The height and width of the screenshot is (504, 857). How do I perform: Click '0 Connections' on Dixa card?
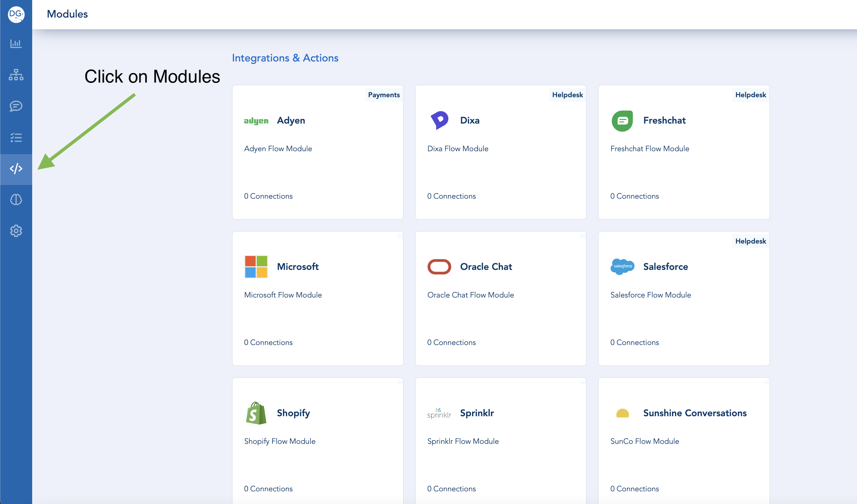451,196
